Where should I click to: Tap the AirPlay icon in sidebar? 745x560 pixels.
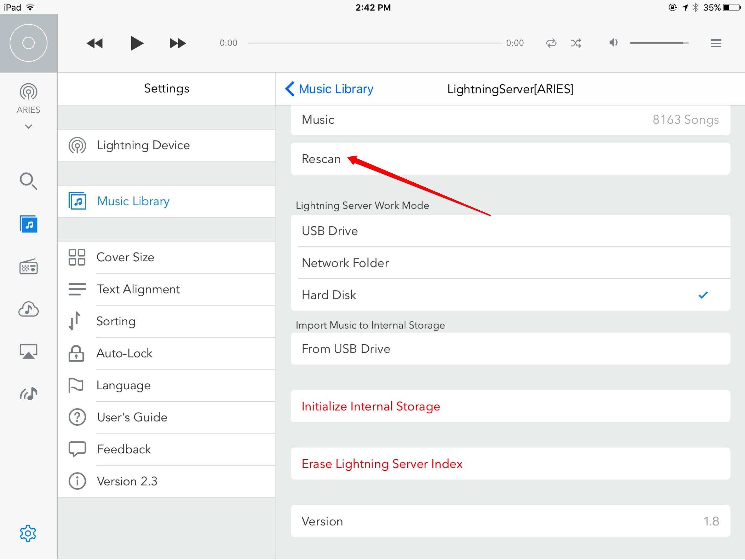(28, 352)
